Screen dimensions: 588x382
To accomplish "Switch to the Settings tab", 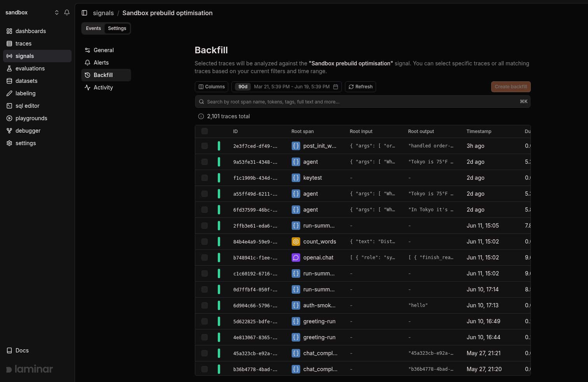I will point(117,28).
